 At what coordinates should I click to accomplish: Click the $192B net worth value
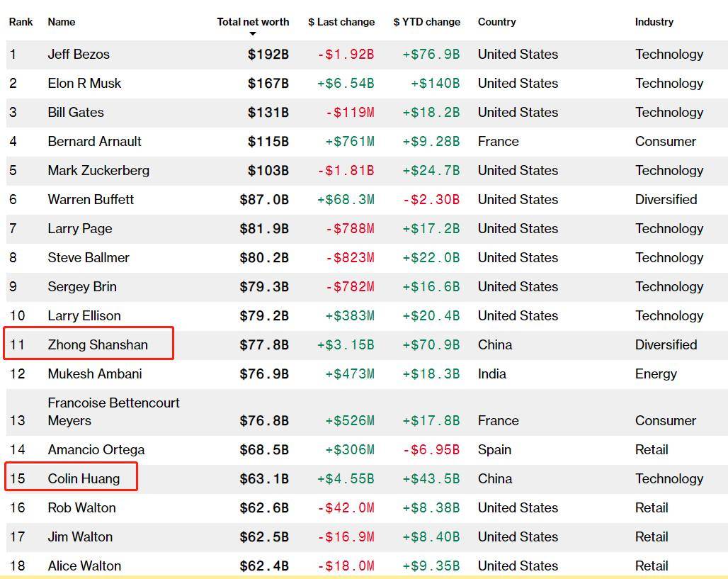268,55
